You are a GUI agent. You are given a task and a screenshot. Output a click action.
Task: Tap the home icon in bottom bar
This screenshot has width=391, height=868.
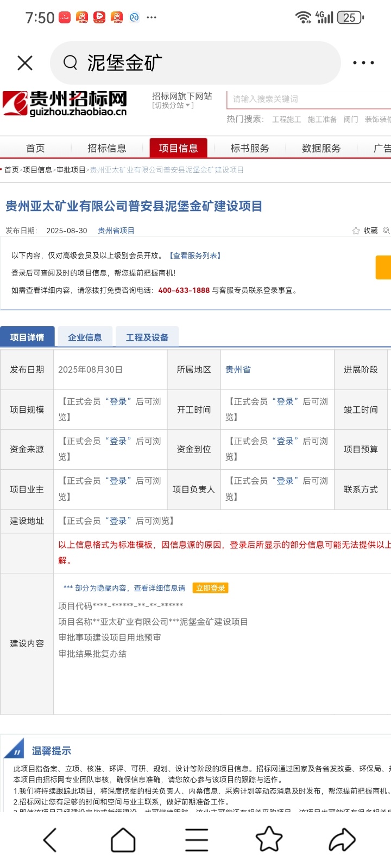click(x=123, y=840)
